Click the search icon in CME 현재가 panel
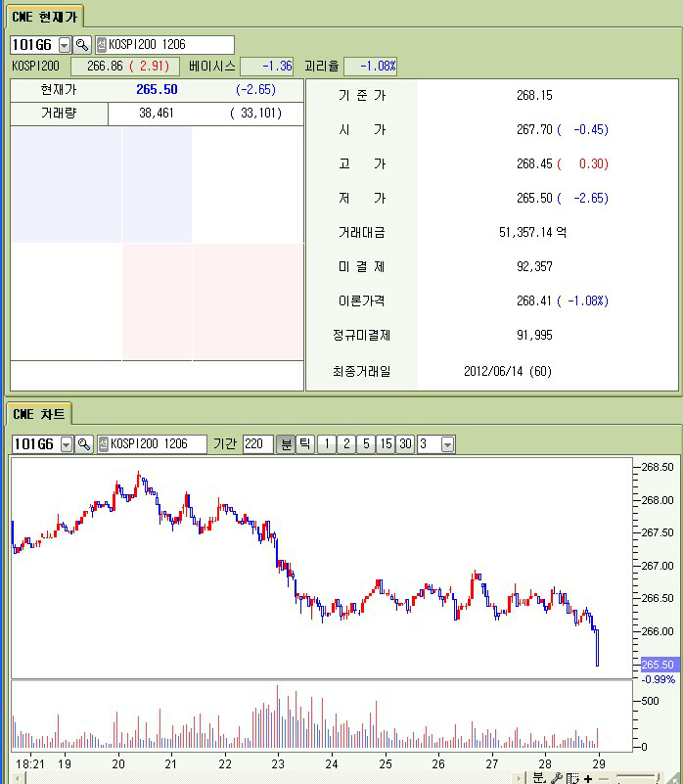The width and height of the screenshot is (683, 784). tap(82, 45)
